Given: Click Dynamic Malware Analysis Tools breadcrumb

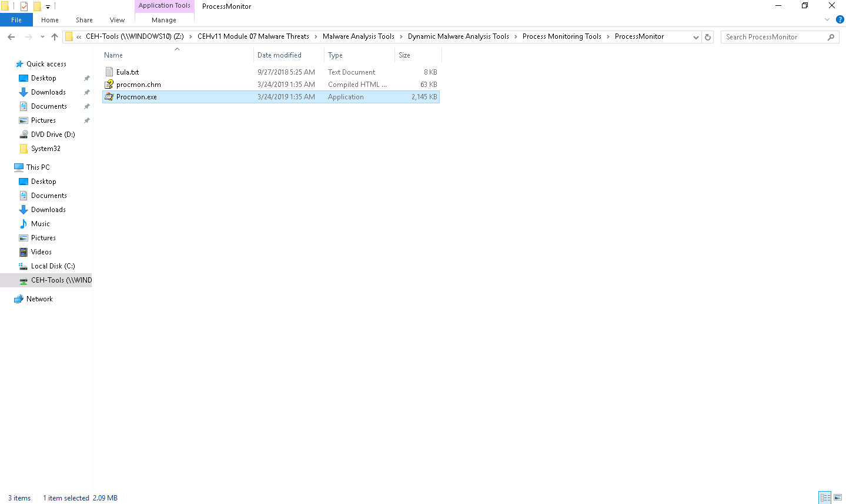Looking at the screenshot, I should [459, 36].
